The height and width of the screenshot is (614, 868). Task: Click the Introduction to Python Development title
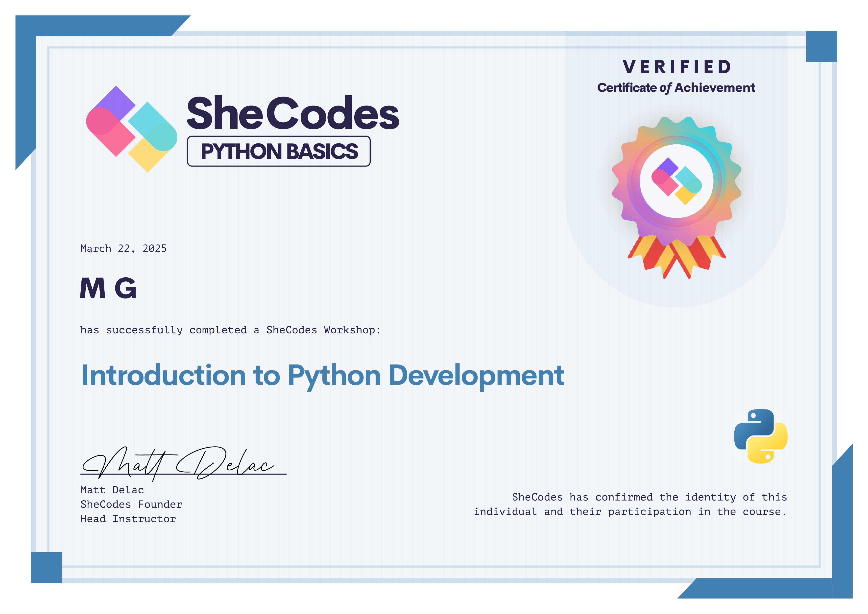[322, 375]
